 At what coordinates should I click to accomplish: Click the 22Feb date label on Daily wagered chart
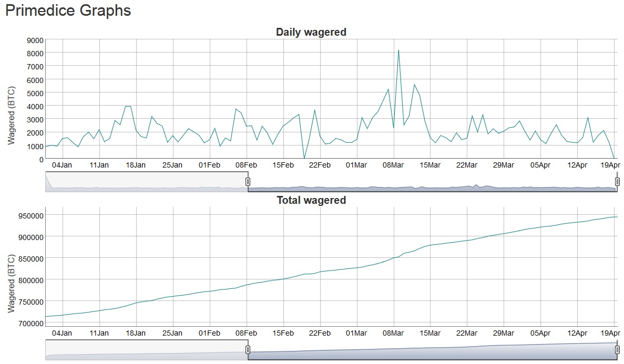click(320, 165)
